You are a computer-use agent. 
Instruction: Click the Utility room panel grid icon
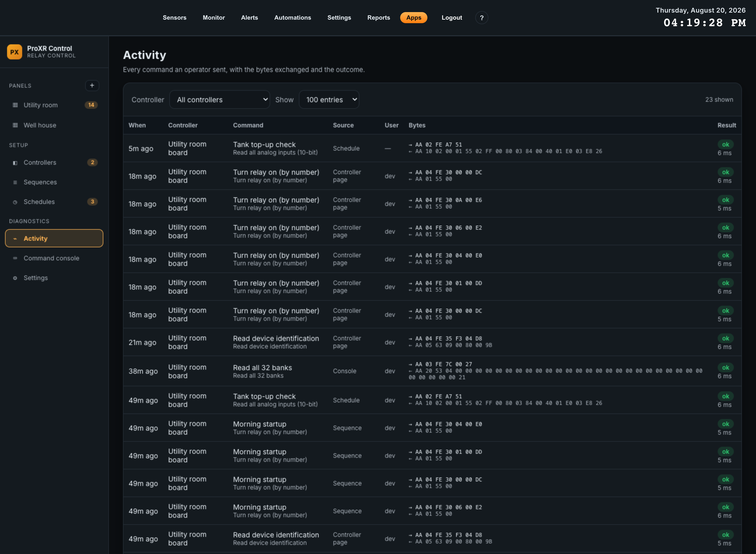(x=15, y=105)
